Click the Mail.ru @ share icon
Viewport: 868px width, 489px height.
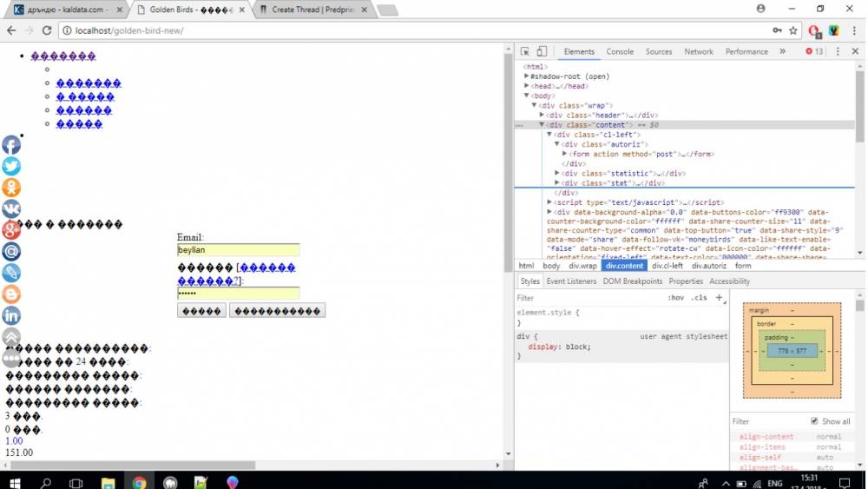tap(11, 251)
